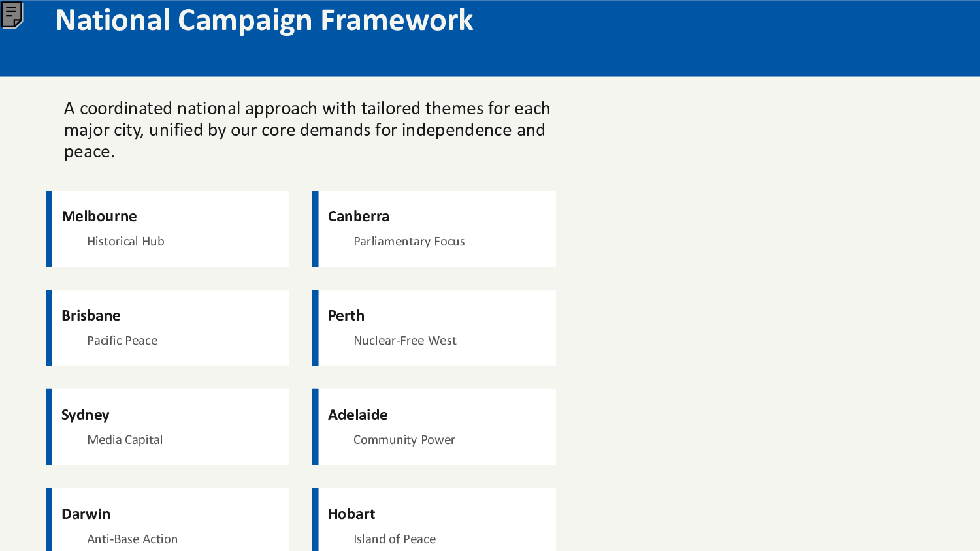This screenshot has width=980, height=551.
Task: Select the Perth card heading
Action: click(346, 316)
